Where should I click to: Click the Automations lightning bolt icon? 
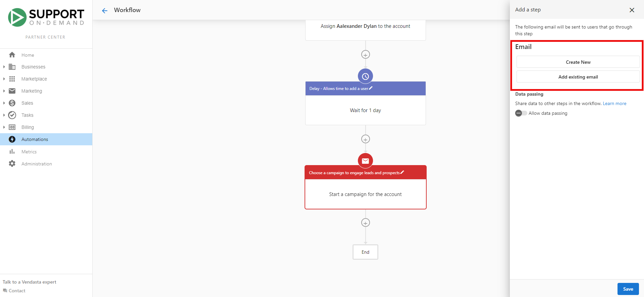[x=12, y=139]
